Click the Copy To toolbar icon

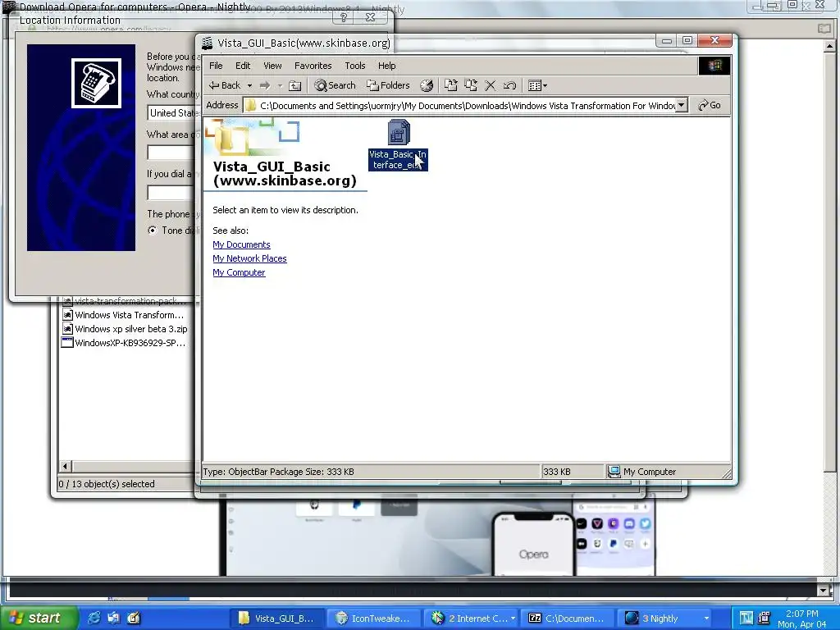pos(471,85)
